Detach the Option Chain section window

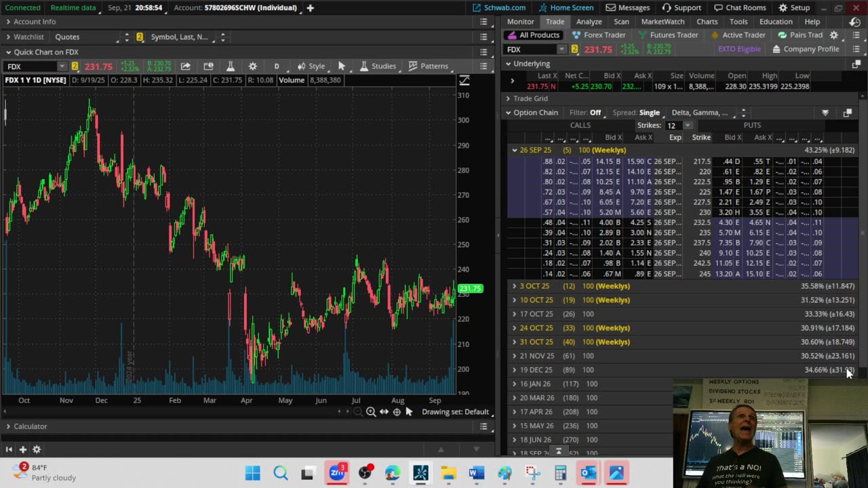(x=847, y=113)
